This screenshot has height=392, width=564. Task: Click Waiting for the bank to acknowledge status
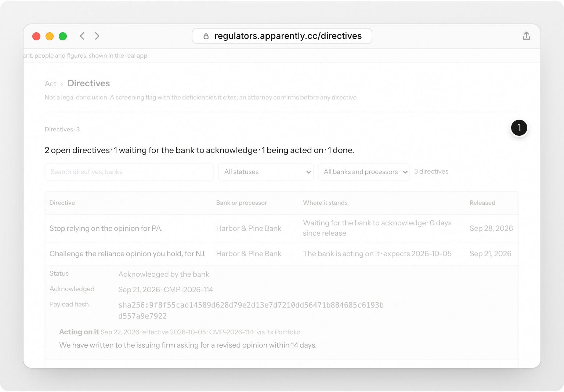point(377,228)
